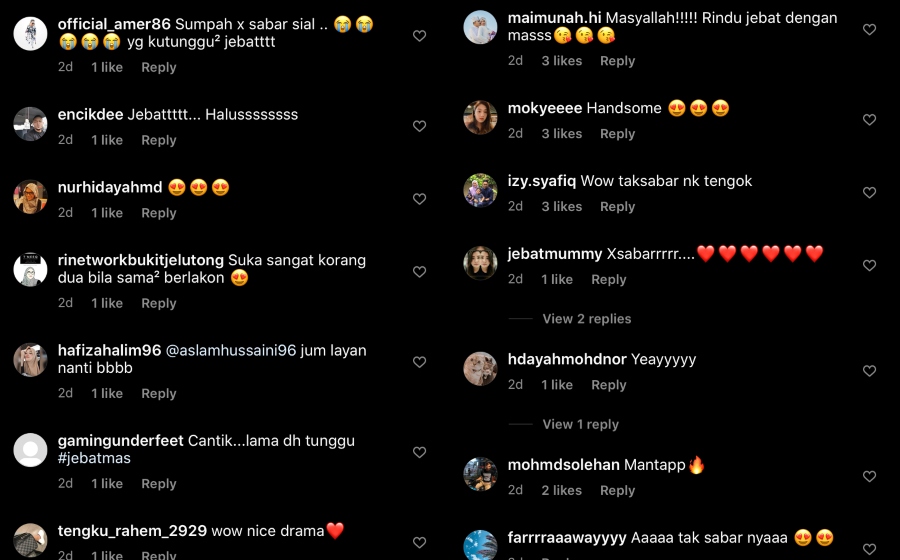The width and height of the screenshot is (900, 560).
Task: Open the @aslamhussaini96 mention
Action: point(231,351)
